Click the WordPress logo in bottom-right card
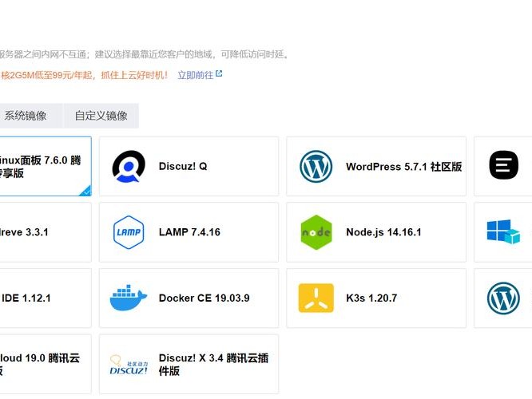The height and width of the screenshot is (399, 532). 503,298
